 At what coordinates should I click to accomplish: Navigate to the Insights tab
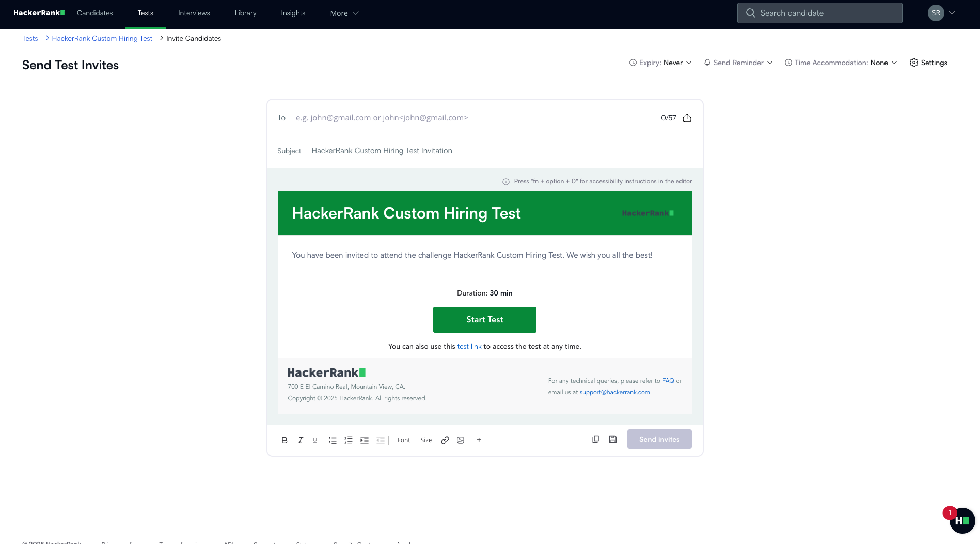(293, 13)
